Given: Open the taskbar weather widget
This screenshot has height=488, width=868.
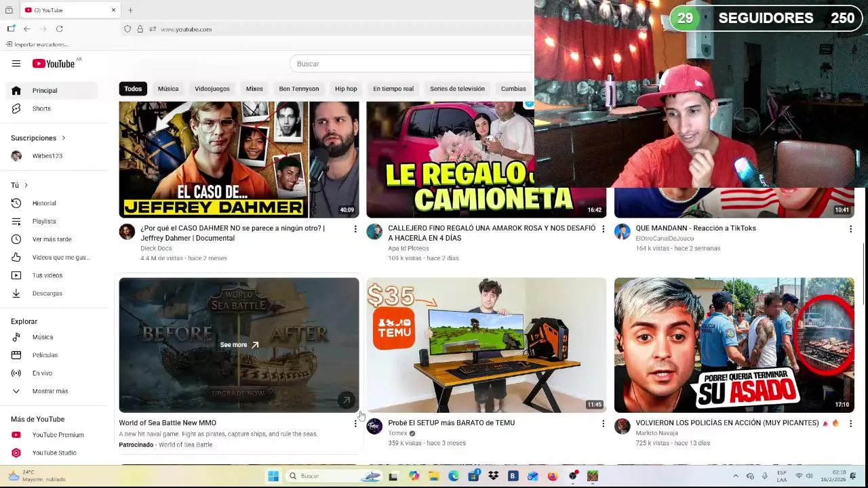Looking at the screenshot, I should (37, 476).
